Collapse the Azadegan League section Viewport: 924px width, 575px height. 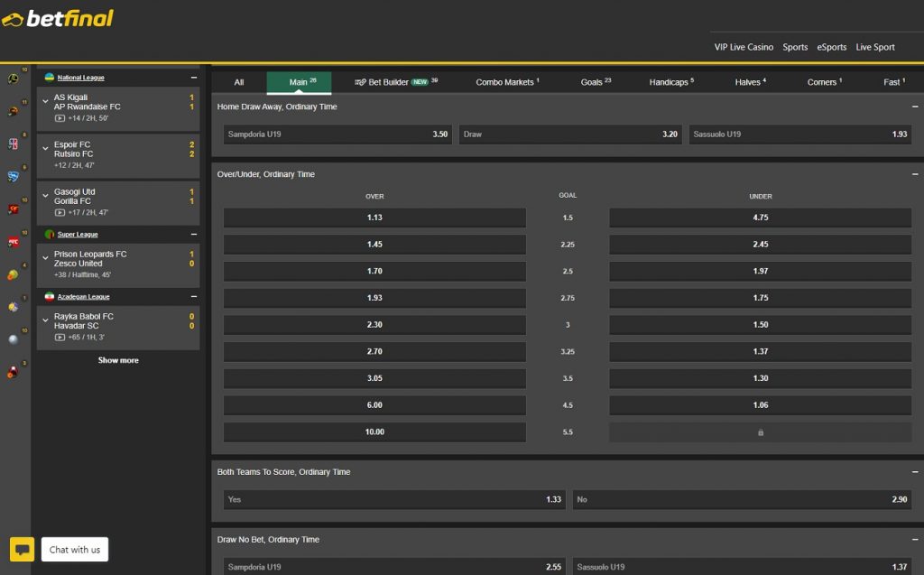[194, 297]
